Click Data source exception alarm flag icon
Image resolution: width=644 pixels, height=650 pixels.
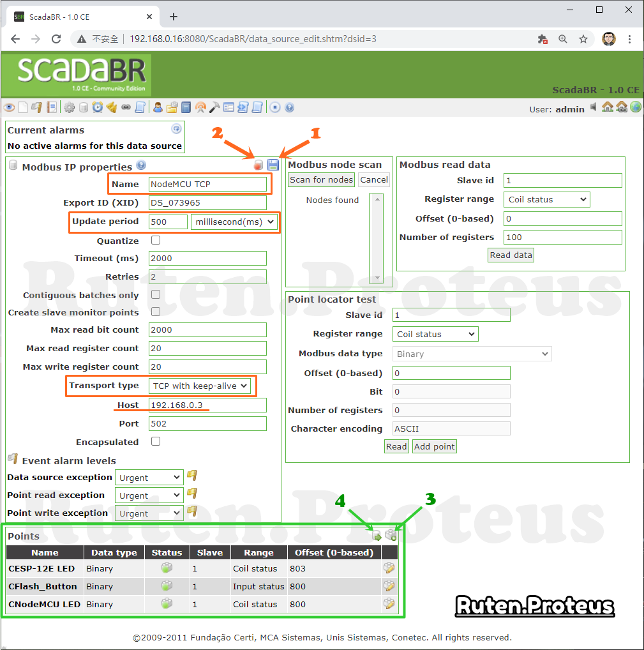click(192, 476)
